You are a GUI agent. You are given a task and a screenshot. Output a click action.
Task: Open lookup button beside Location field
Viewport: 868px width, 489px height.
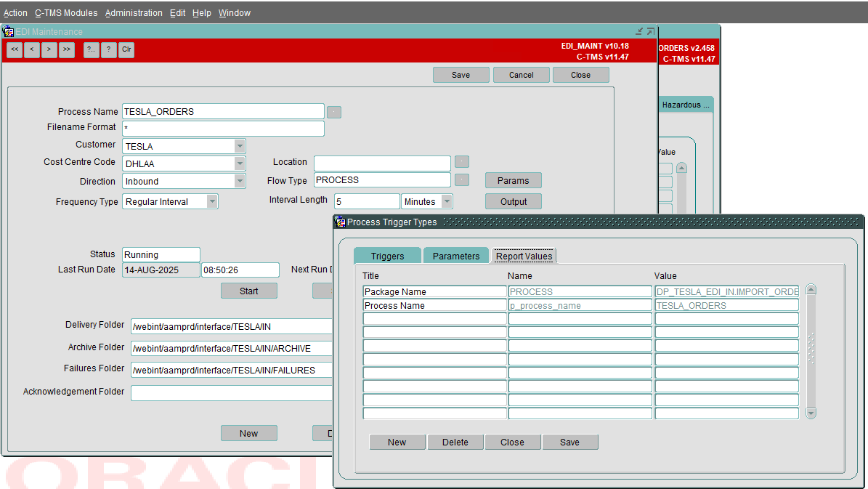(x=462, y=162)
